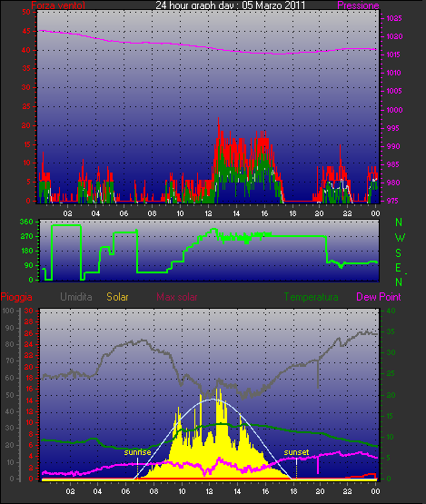Click the 'Forza vento' axis title

coord(58,5)
